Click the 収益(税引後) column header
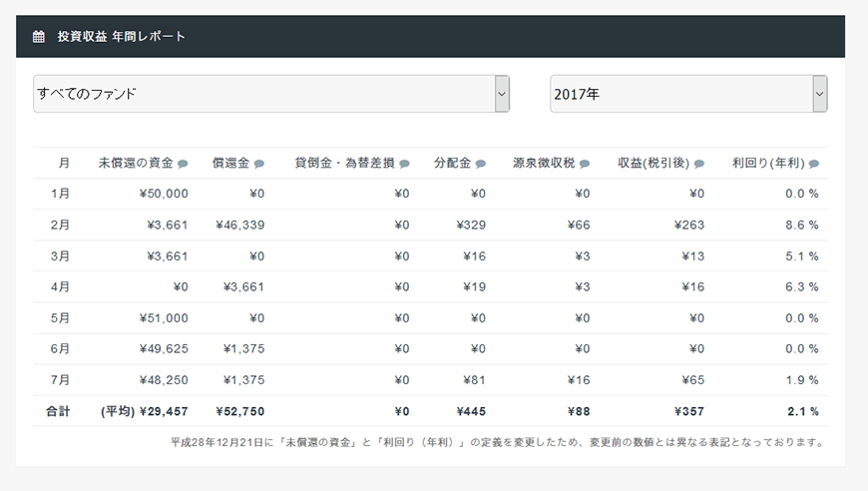 (x=653, y=163)
